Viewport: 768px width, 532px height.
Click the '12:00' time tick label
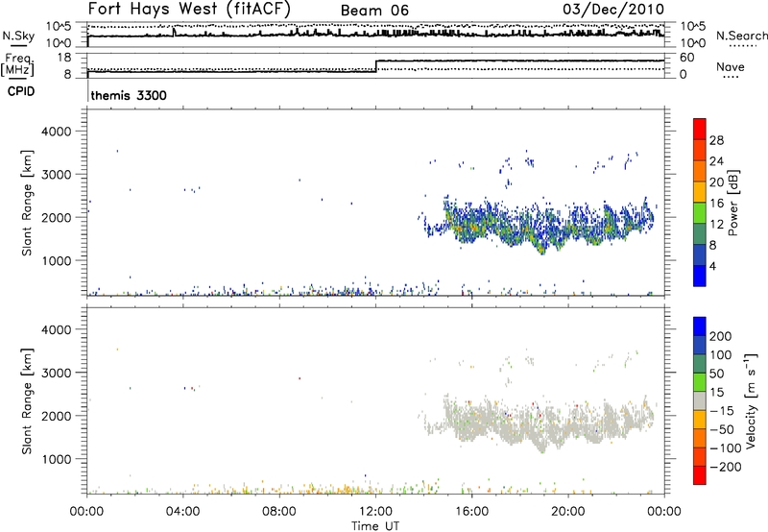(375, 512)
